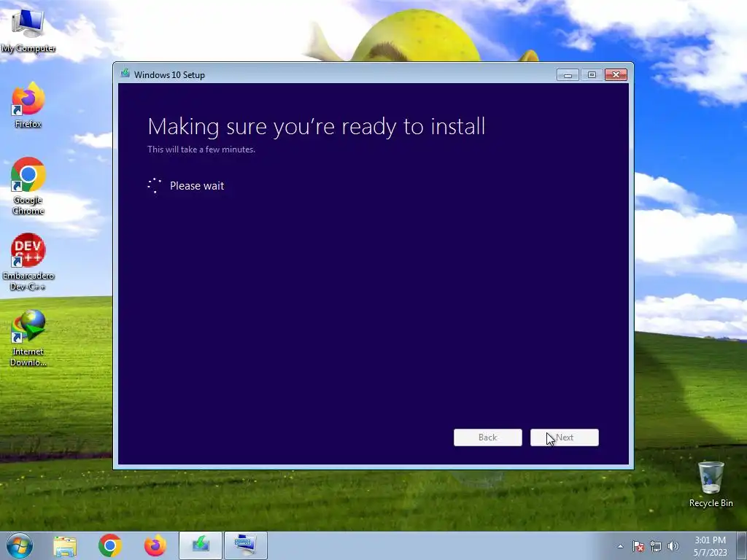Click the Next button in Setup
The width and height of the screenshot is (747, 560).
565,437
